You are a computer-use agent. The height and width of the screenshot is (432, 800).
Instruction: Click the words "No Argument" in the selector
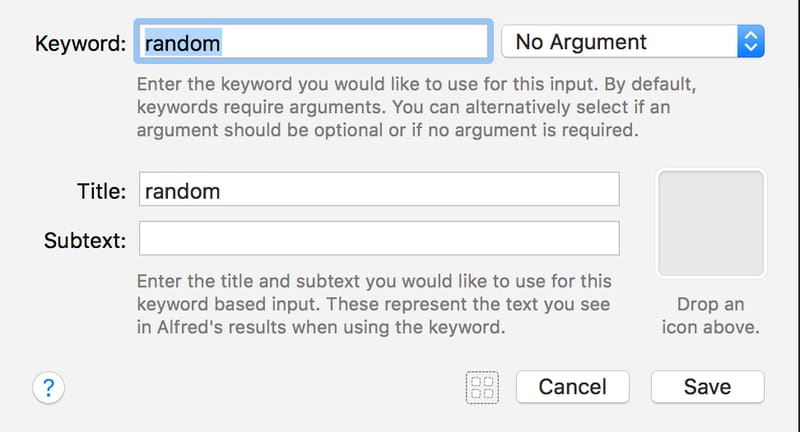point(581,42)
